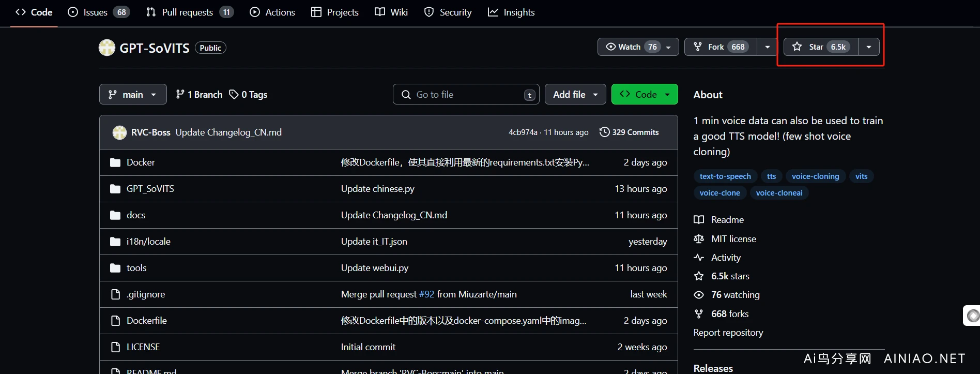Screen dimensions: 980x374
Task: Open the RVC-Boss author link
Action: coord(150,132)
